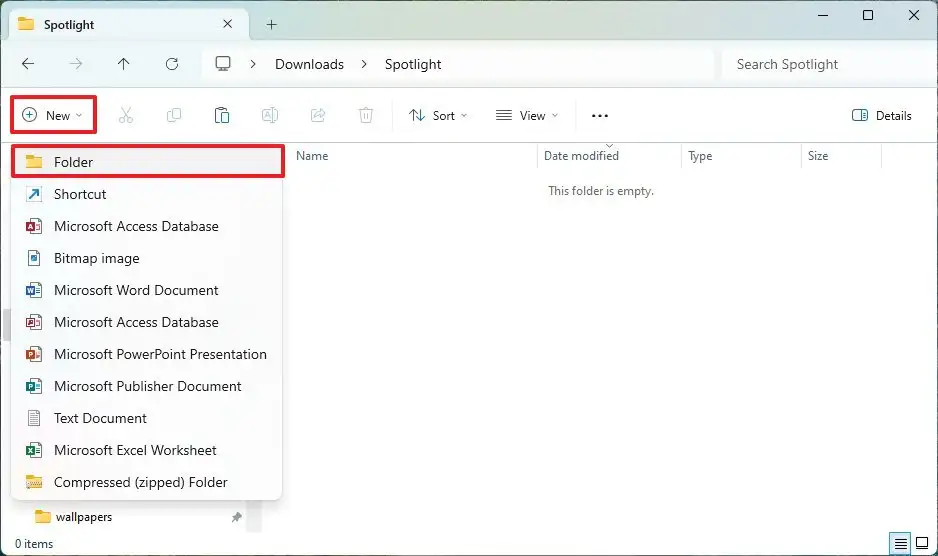This screenshot has width=938, height=556.
Task: Choose Folder from the New menu
Action: (x=147, y=162)
